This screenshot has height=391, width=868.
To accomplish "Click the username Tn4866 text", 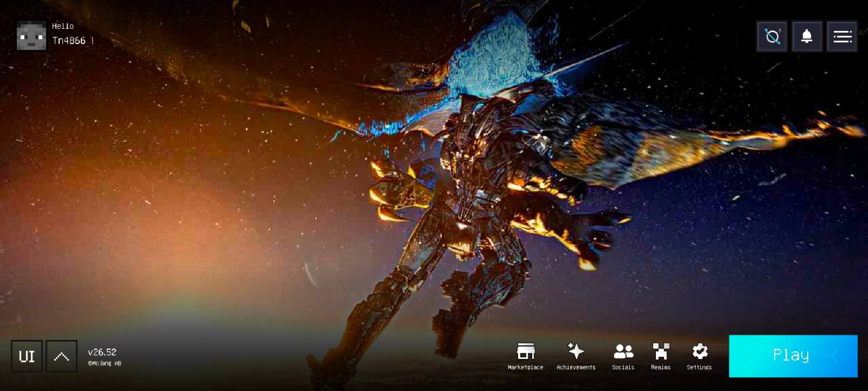I will click(x=69, y=41).
